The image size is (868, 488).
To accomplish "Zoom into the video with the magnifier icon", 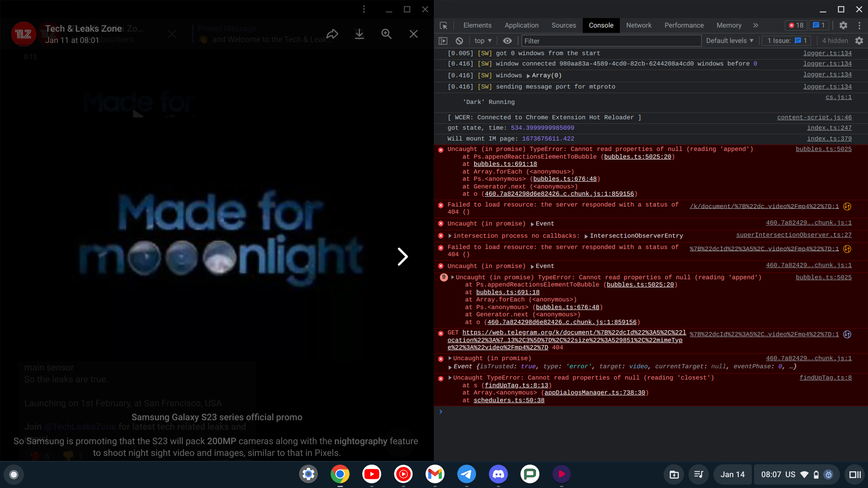I will point(387,34).
